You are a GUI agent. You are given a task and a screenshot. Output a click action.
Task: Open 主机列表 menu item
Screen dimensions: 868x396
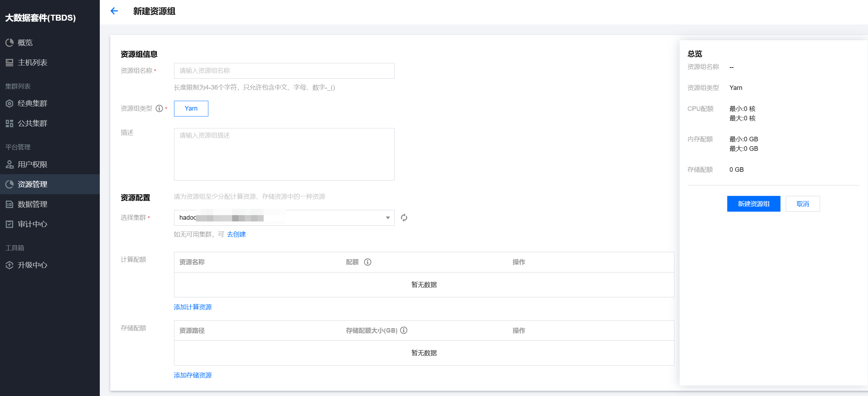point(32,63)
